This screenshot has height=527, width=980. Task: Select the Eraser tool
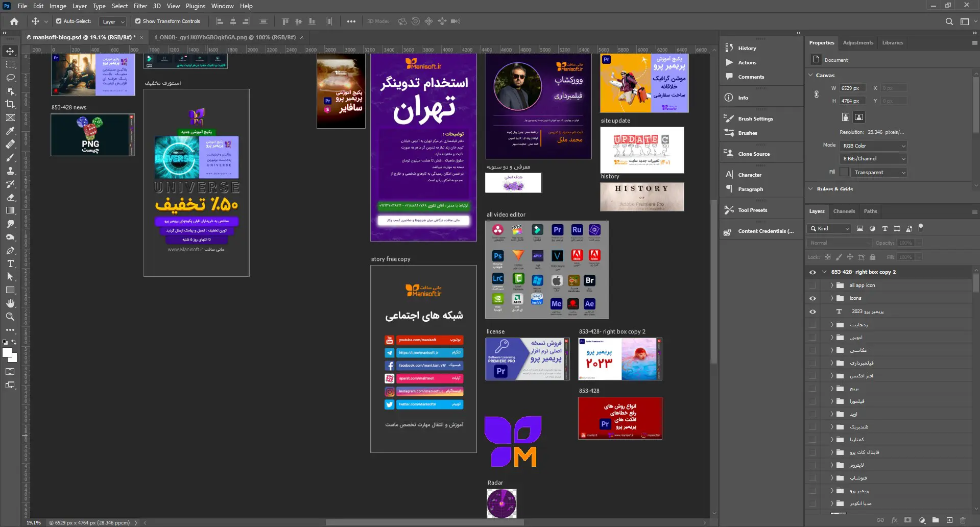[10, 197]
